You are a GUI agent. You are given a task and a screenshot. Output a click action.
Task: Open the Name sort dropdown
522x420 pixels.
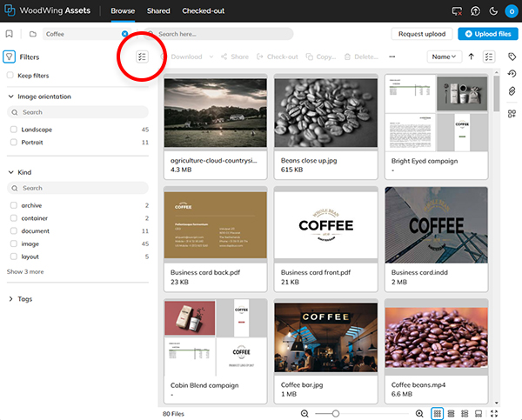[x=445, y=57]
